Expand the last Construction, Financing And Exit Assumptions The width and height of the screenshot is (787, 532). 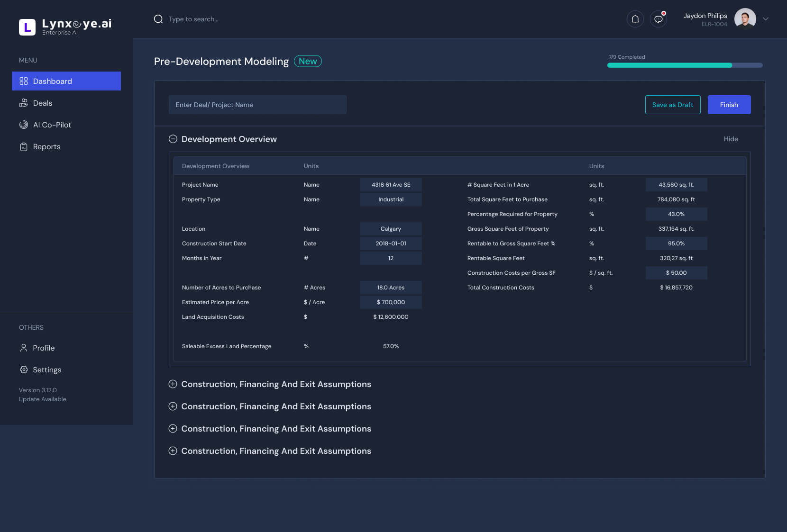(173, 451)
